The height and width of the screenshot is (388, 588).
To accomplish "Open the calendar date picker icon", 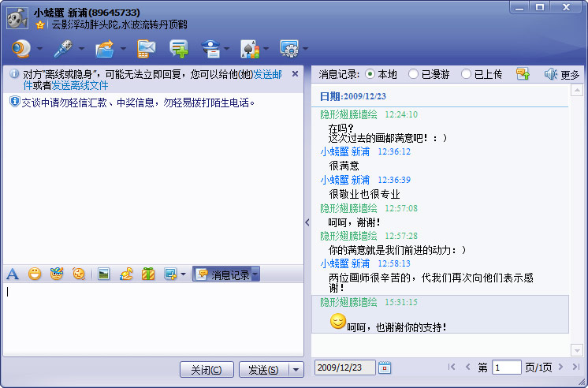I will (x=385, y=367).
